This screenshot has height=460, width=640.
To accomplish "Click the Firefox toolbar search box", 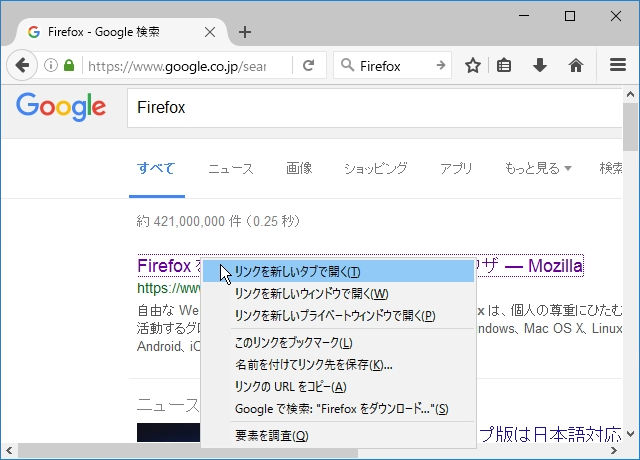I will 393,65.
